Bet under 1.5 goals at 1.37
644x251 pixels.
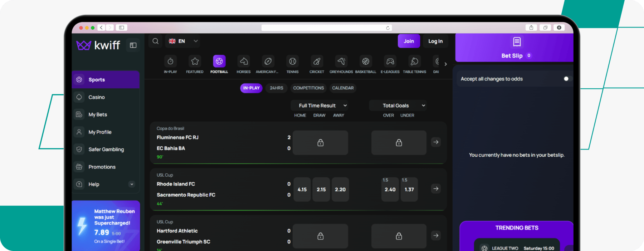tap(409, 190)
